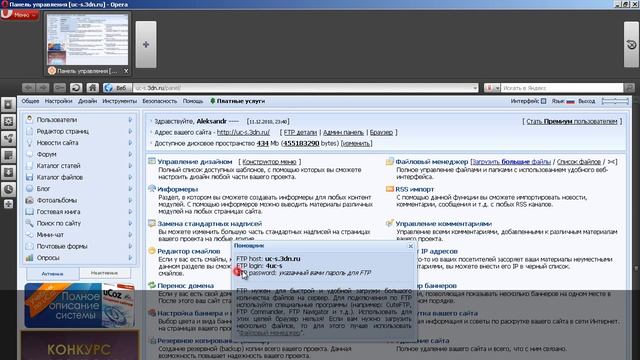Viewport: 640px width, 360px height.
Task: Open the Управление комментариями section heading
Action: (444, 224)
